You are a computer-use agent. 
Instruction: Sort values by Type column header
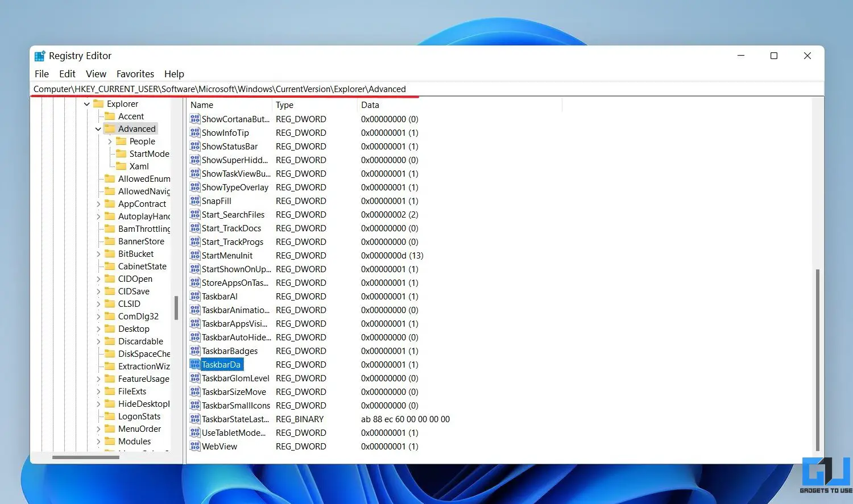315,105
